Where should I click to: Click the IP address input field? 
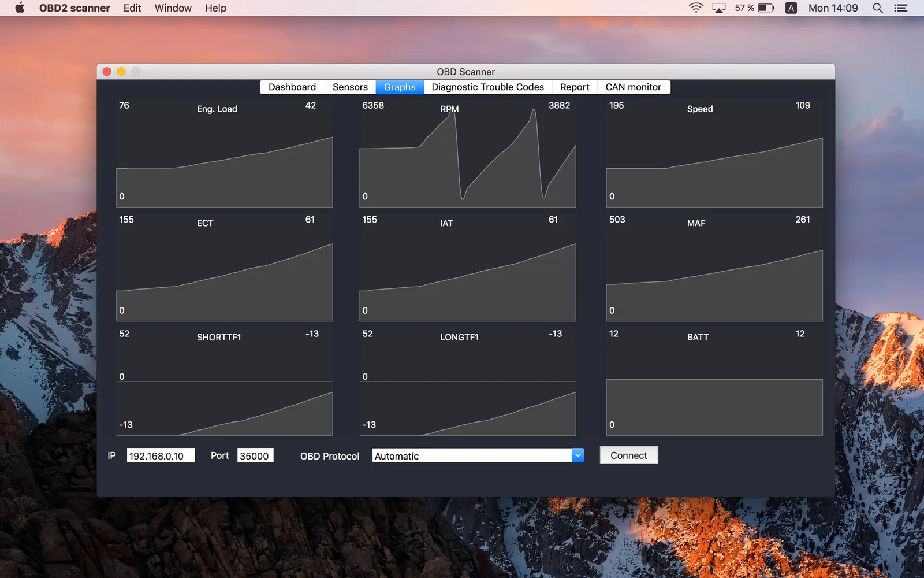coord(161,455)
